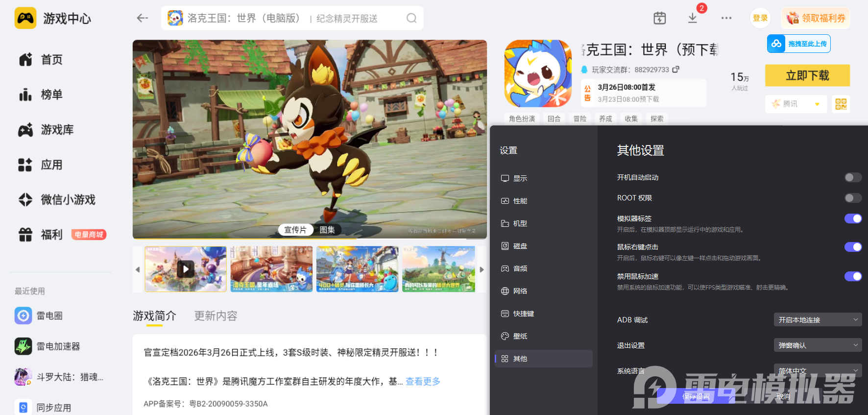Open the 查看更多 link
868x415 pixels.
click(x=423, y=381)
